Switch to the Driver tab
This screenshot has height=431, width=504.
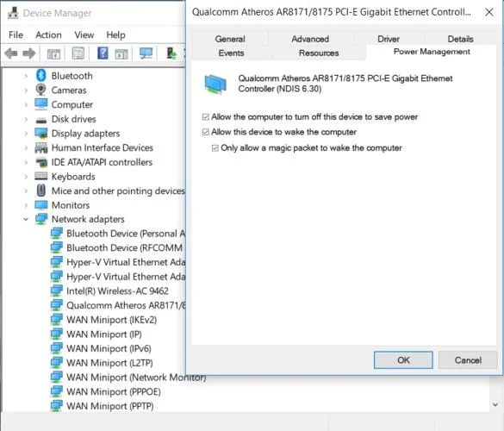(389, 39)
